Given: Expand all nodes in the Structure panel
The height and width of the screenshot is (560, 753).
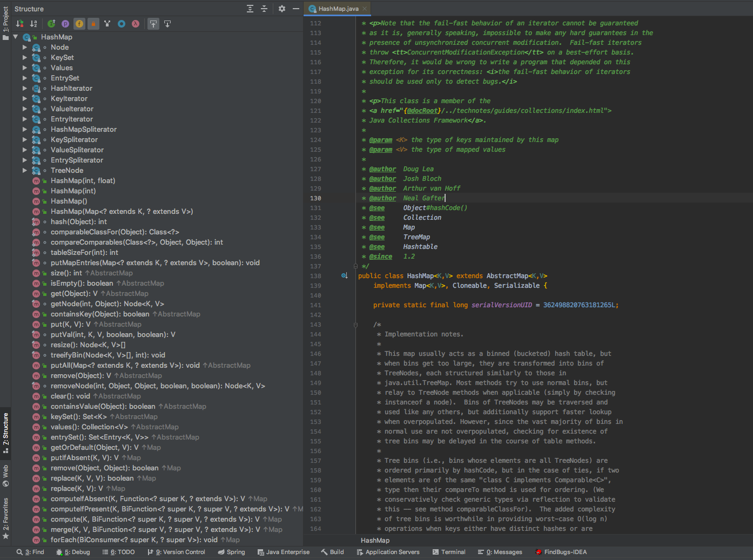Looking at the screenshot, I should 250,9.
